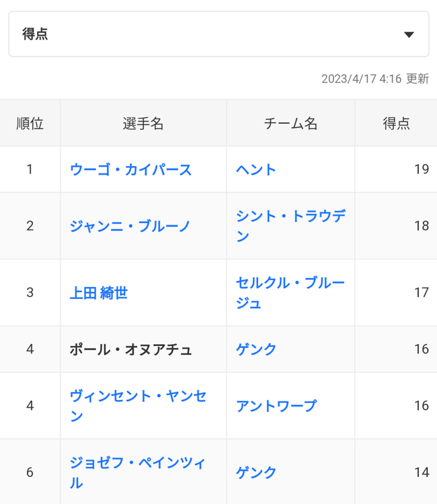Viewport: 437px width, 504px height.
Task: Open the 得点 category dropdown
Action: coord(218,34)
